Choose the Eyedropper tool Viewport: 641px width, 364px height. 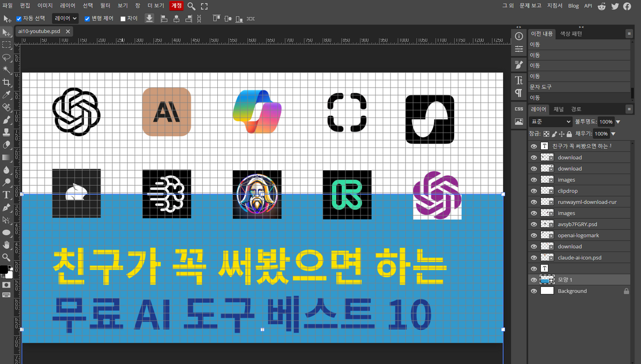tap(7, 95)
